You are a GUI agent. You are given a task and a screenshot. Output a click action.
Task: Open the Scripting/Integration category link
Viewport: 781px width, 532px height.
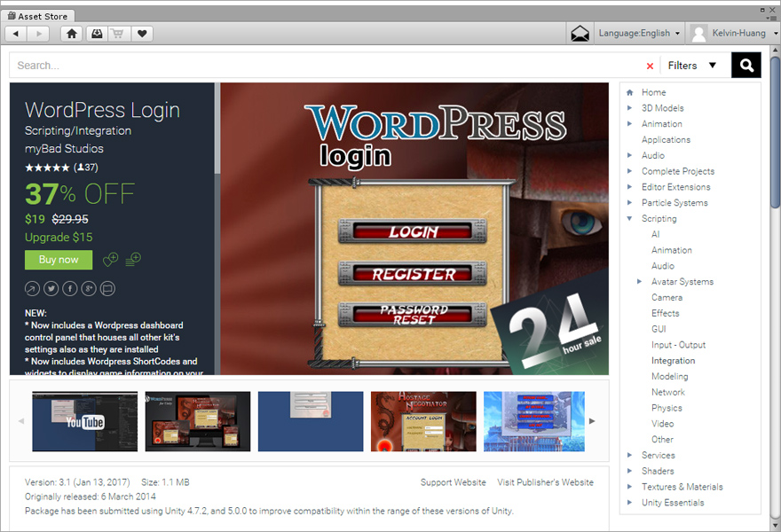[78, 131]
